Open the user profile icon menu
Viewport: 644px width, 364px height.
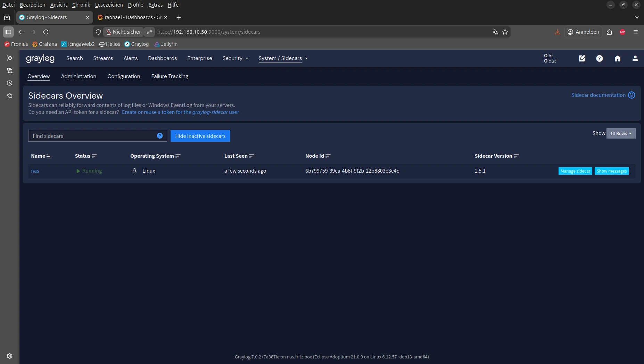[635, 58]
